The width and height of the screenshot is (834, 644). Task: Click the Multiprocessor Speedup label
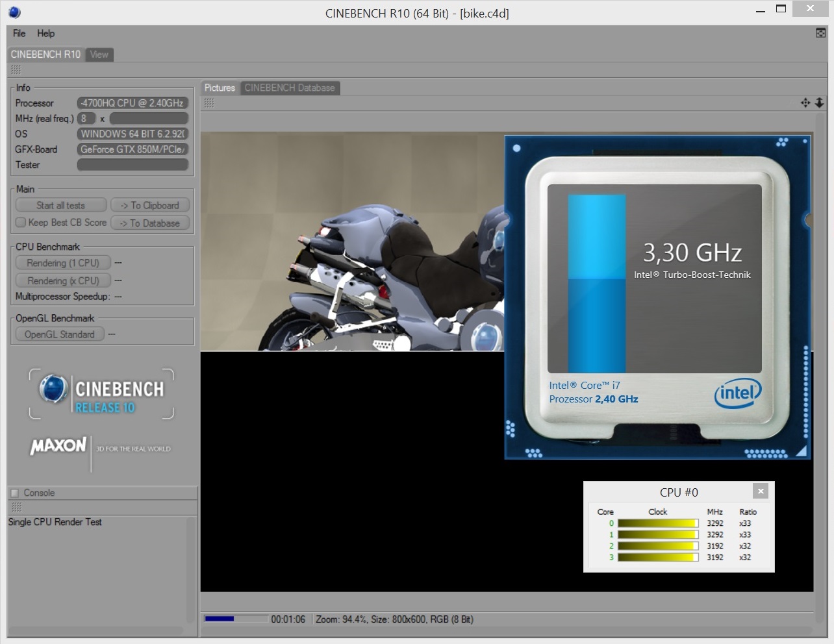62,296
